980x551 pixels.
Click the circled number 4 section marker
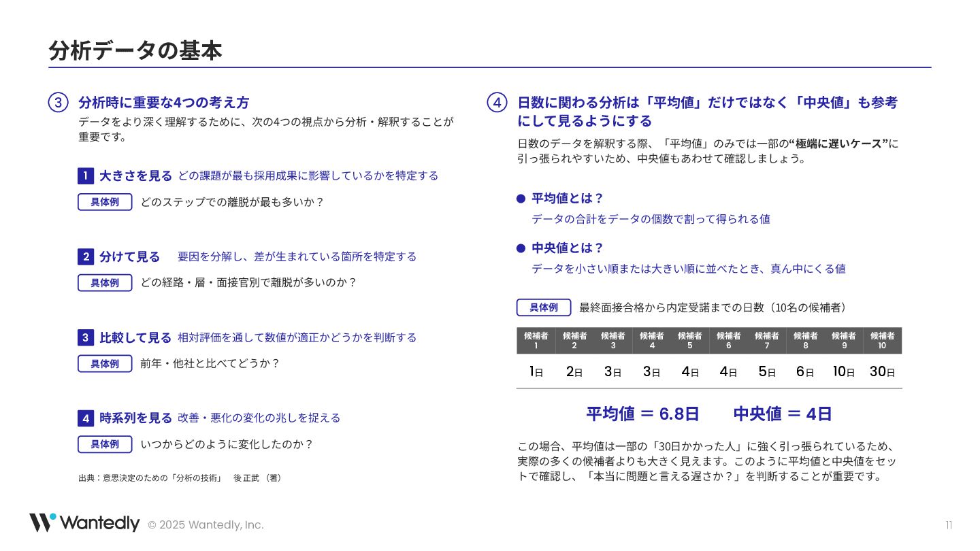tap(497, 103)
